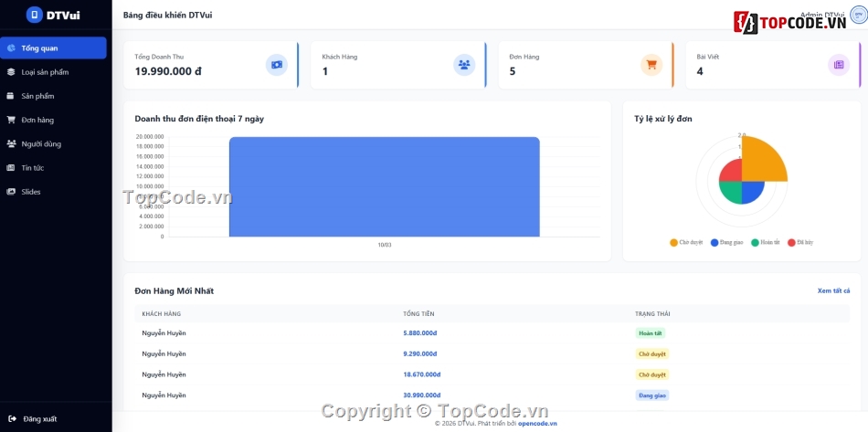Go to Sản phẩm page
Screen dimensions: 868x432
coord(53,96)
